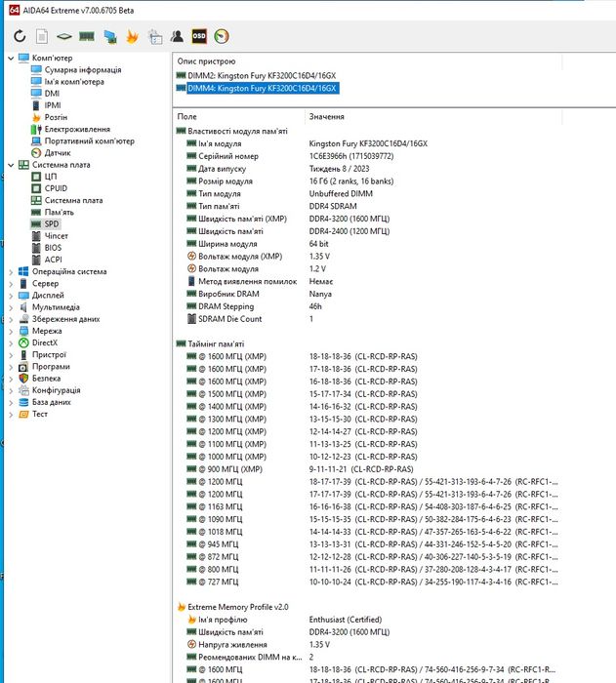Open the OSD panel toolbar icon
Screen dimensions: 616x683
[199, 36]
